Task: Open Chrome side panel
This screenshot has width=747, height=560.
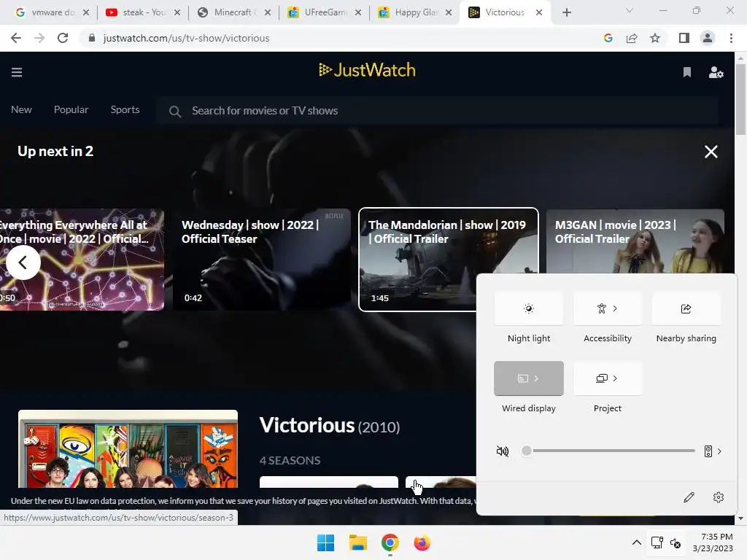Action: pos(684,38)
